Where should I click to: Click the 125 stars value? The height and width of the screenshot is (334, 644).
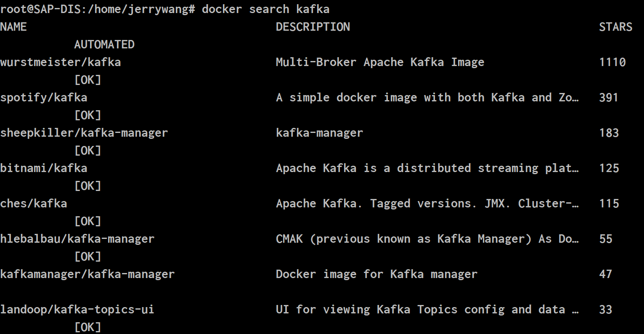(x=609, y=168)
